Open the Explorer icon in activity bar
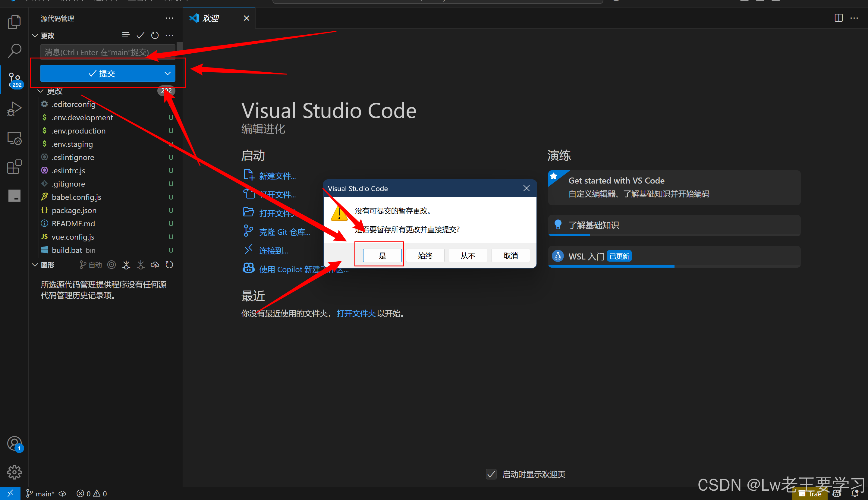This screenshot has height=500, width=868. 14,22
